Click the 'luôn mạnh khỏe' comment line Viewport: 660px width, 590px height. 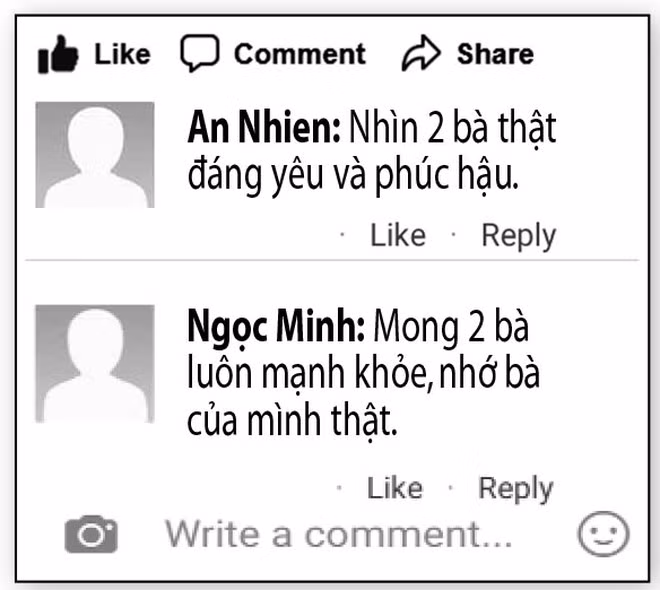point(370,375)
